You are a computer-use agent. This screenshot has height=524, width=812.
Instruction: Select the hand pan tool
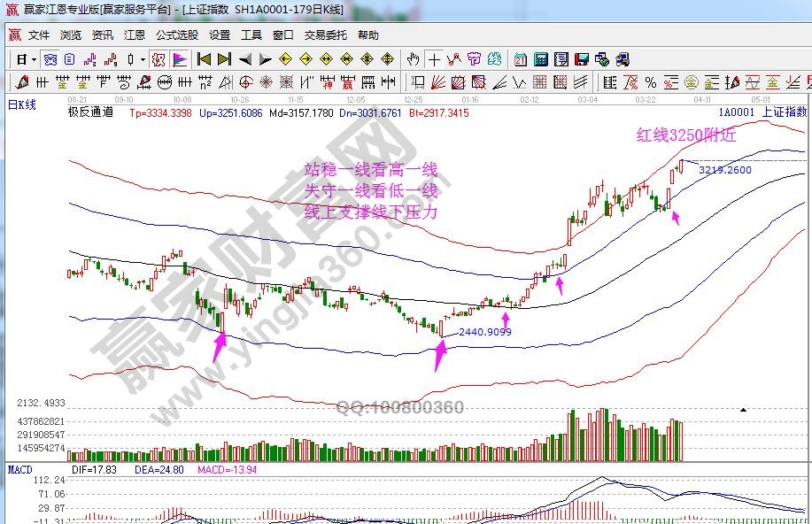pos(413,59)
